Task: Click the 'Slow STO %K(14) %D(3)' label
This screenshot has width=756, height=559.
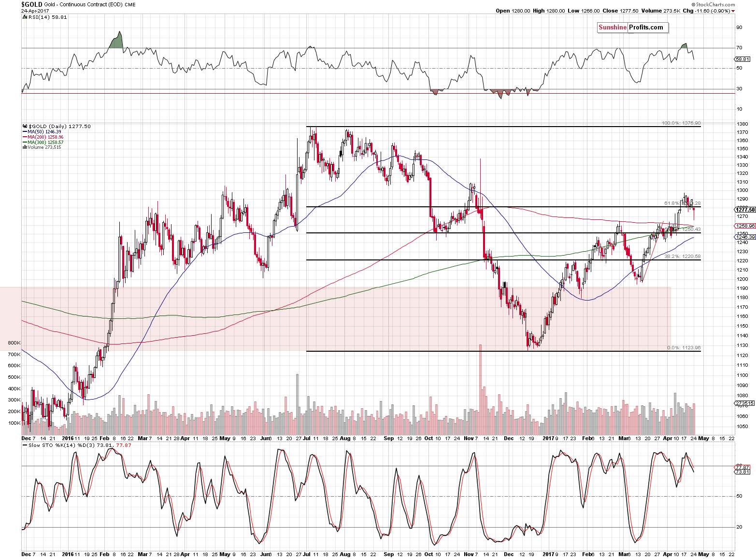Action: [62, 445]
